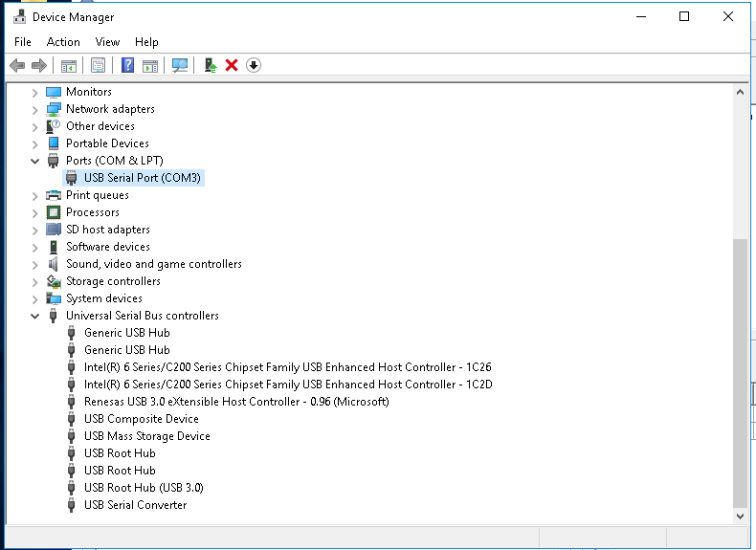Expand the Sound, video and game controllers node
The image size is (756, 550).
tap(34, 265)
